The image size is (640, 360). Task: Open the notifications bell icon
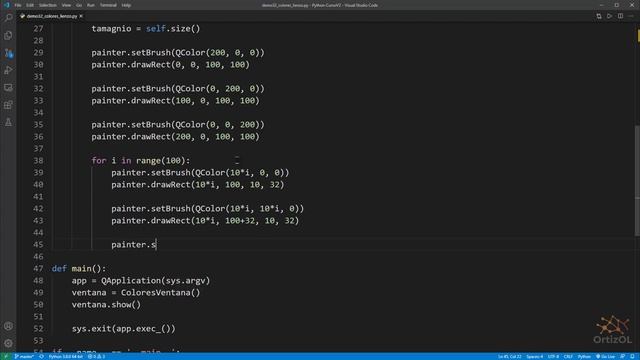point(632,356)
